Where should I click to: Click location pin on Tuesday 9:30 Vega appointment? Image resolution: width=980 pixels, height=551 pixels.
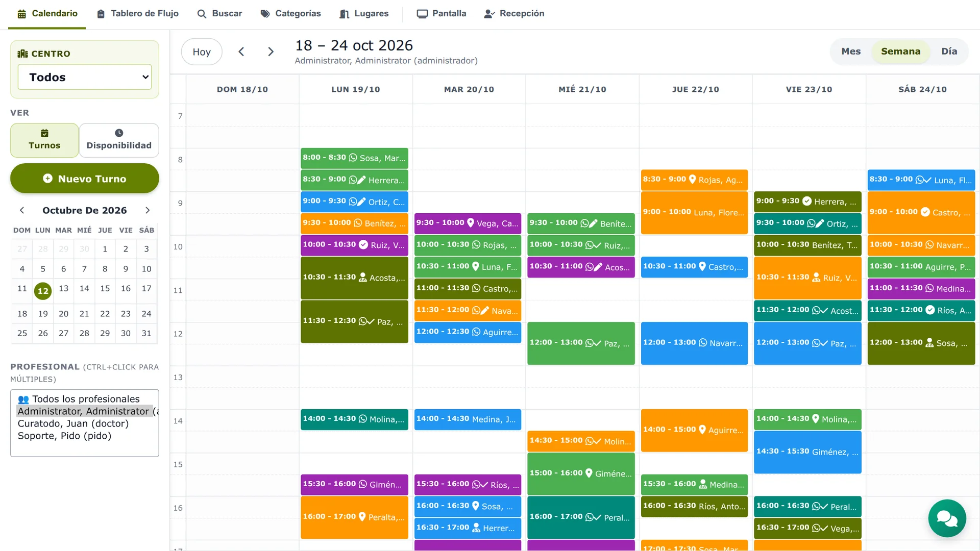tap(471, 223)
